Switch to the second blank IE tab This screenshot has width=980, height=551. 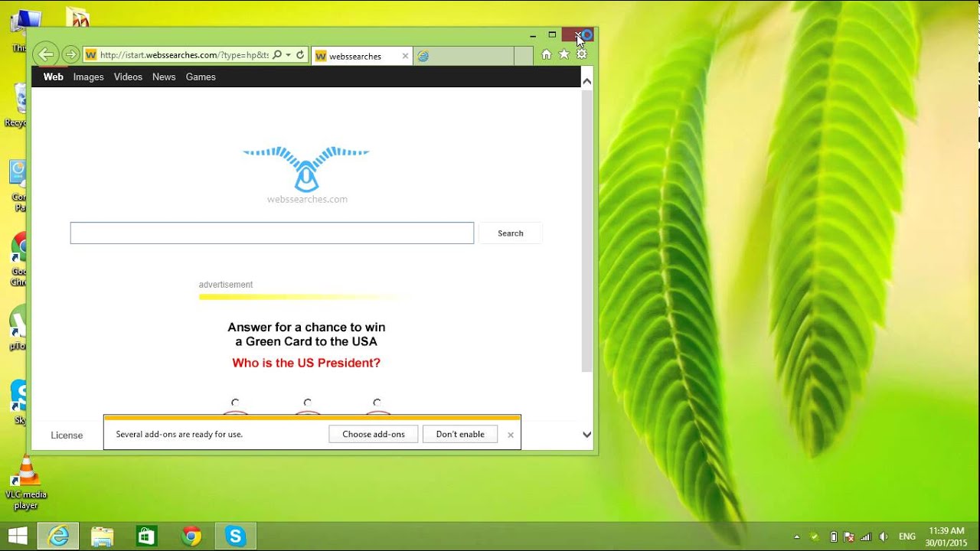463,56
